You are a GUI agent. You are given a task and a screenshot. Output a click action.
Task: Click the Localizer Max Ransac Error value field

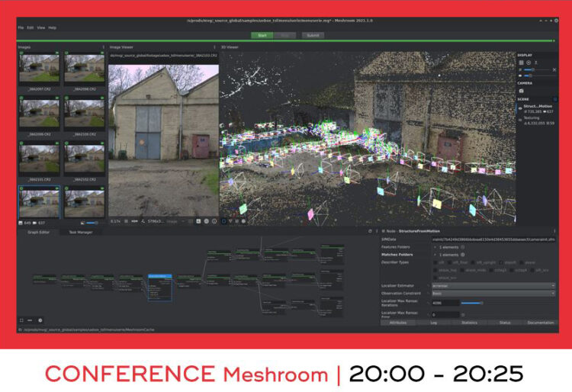[x=445, y=314]
